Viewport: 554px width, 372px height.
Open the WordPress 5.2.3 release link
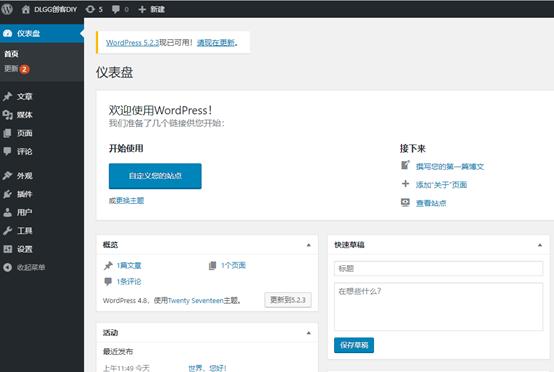click(132, 43)
